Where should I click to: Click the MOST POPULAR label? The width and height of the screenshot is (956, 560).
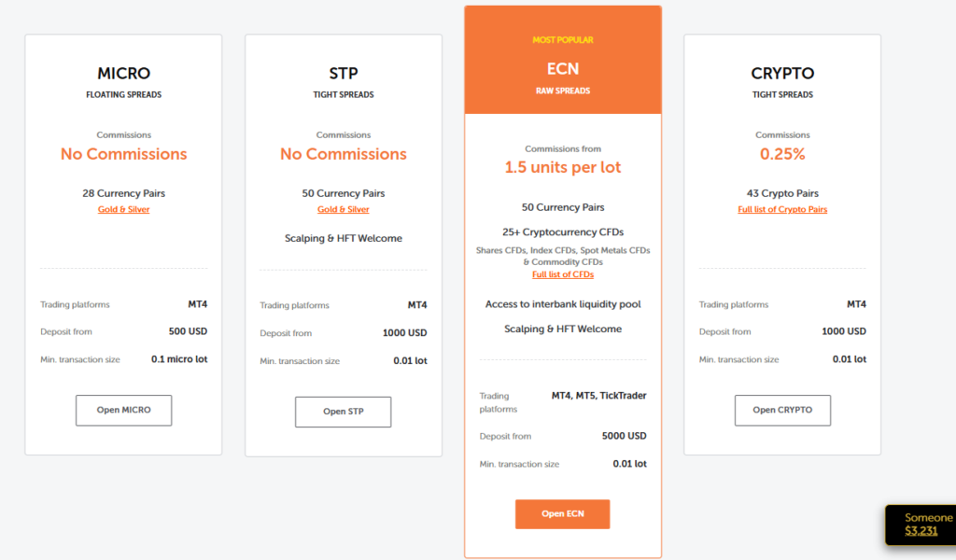562,40
